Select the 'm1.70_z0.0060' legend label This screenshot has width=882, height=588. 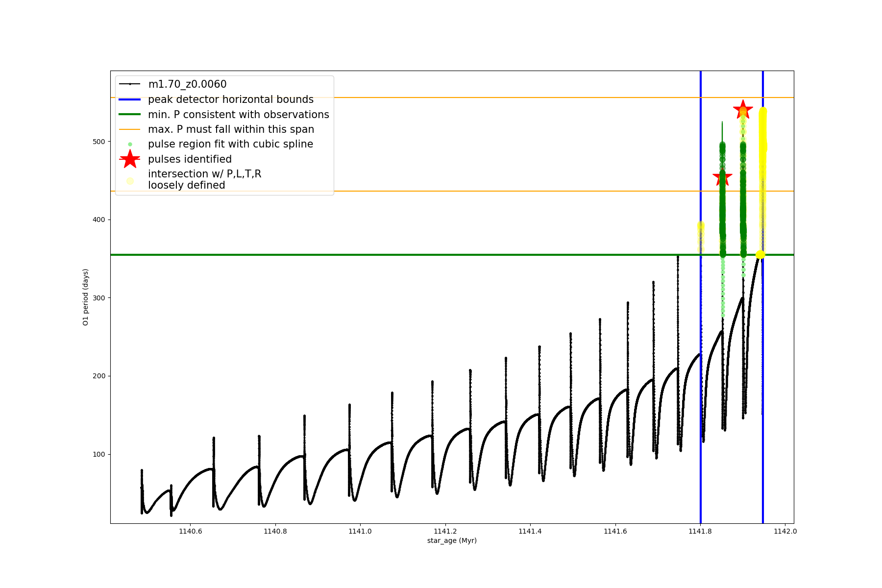tap(187, 84)
